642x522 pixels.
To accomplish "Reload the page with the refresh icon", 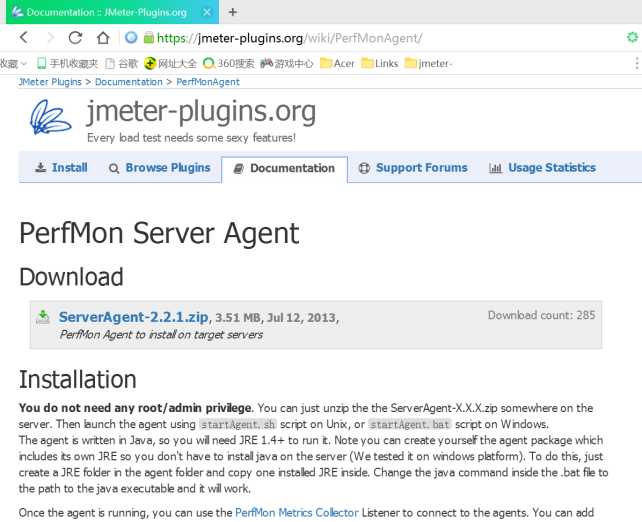I will (x=75, y=38).
